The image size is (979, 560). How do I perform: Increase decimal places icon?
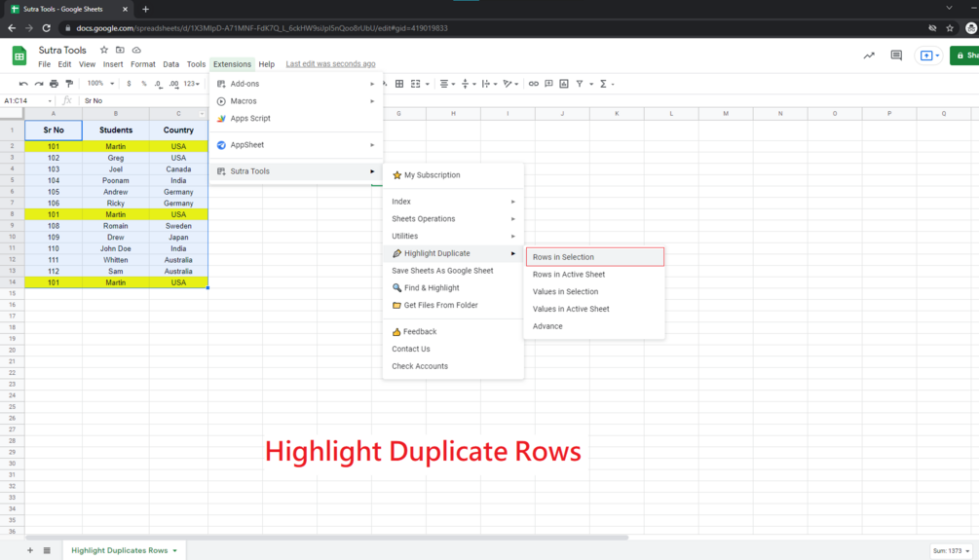coord(173,84)
